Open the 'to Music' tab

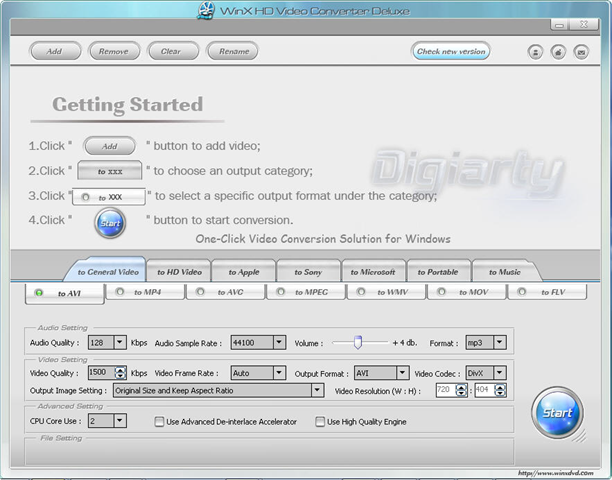click(x=505, y=272)
